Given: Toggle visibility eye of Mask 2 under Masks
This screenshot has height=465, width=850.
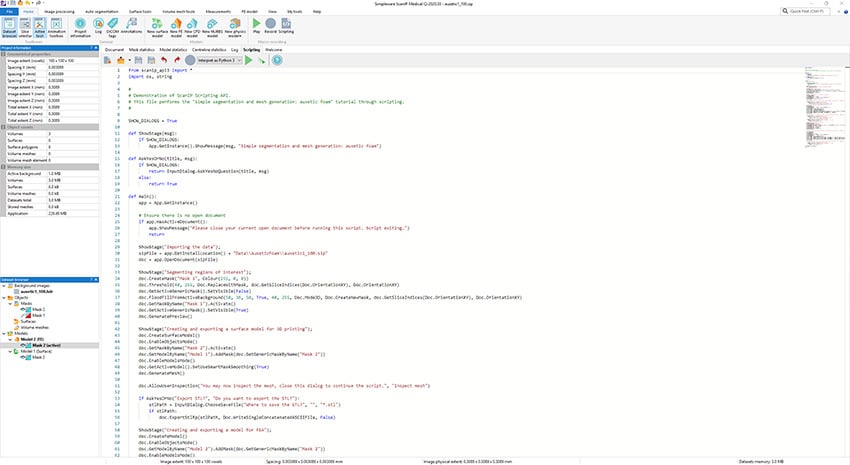Looking at the screenshot, I should coord(24,310).
